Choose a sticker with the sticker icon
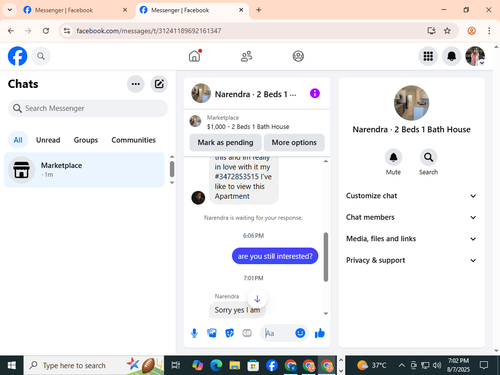The image size is (500, 375). pos(230,333)
